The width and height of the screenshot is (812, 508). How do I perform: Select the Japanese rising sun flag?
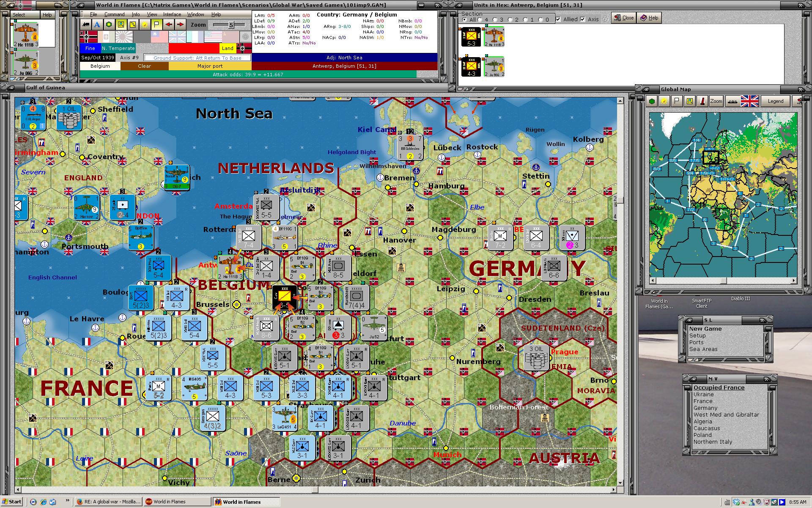click(124, 37)
